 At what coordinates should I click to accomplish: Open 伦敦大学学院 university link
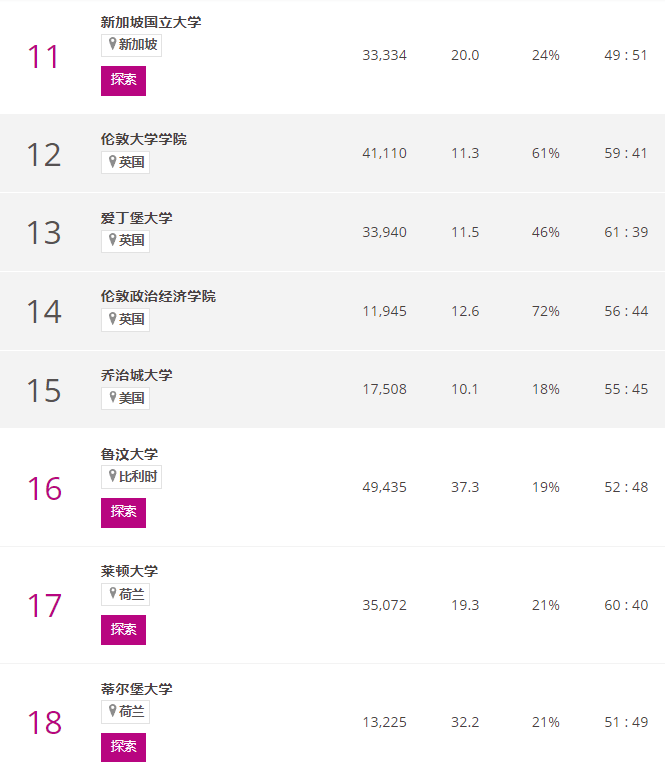point(144,139)
